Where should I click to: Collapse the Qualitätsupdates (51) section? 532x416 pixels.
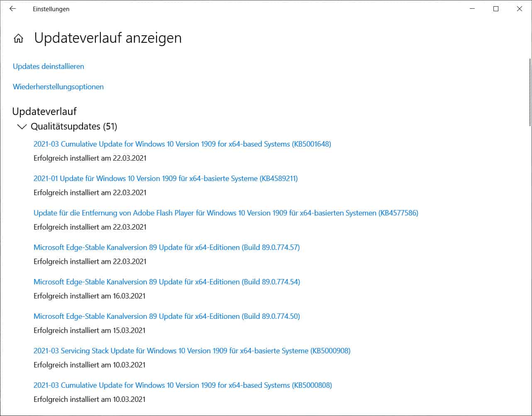(22, 126)
